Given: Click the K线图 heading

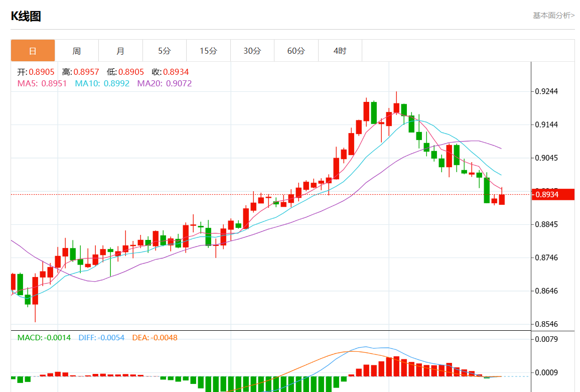Looking at the screenshot, I should 26,16.
